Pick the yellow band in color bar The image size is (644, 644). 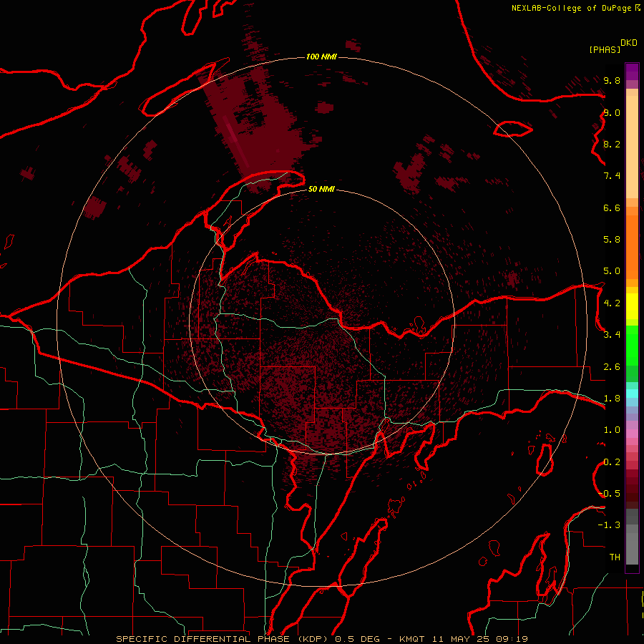click(x=632, y=306)
